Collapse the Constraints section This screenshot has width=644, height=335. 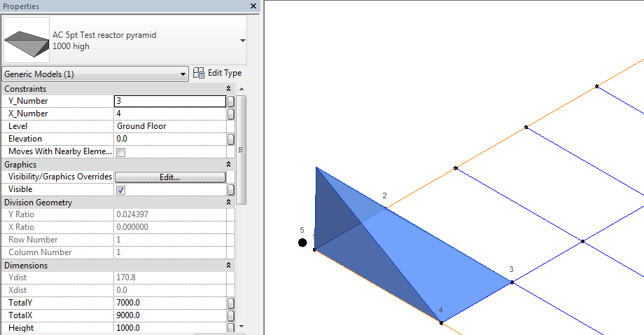pos(228,89)
